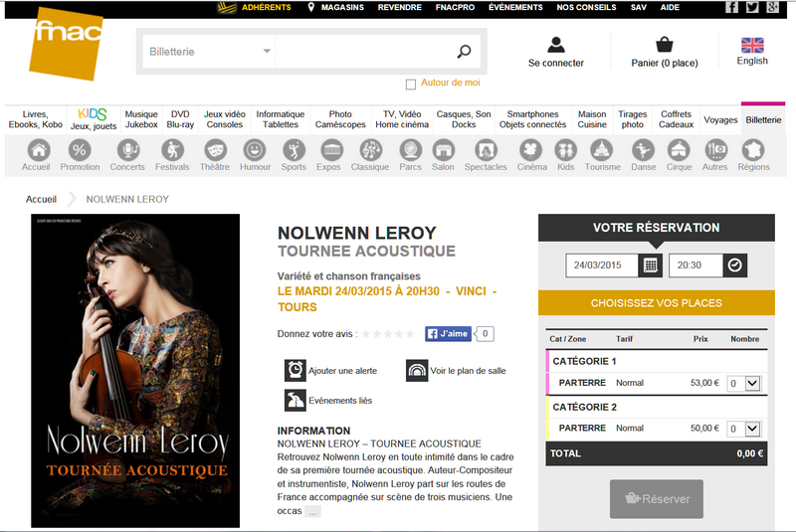Image resolution: width=796 pixels, height=532 pixels.
Task: Click the 20:30 time field
Action: [696, 266]
